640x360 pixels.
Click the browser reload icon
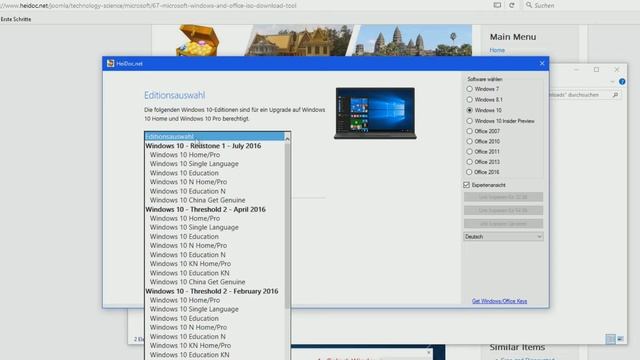click(x=511, y=5)
